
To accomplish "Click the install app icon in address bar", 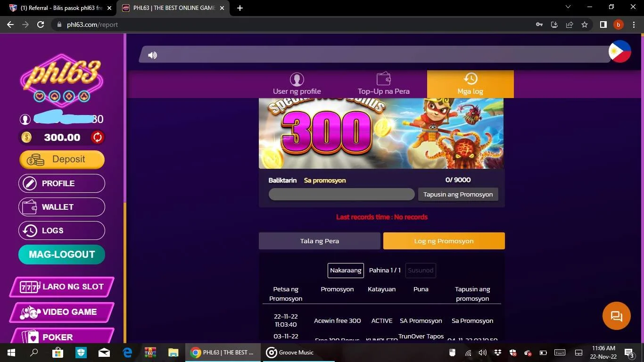I will coord(554,25).
